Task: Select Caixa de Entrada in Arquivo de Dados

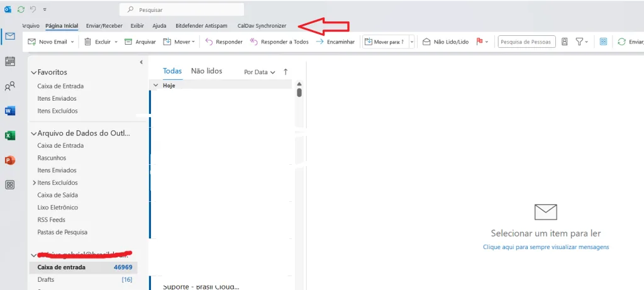Action: [60, 145]
